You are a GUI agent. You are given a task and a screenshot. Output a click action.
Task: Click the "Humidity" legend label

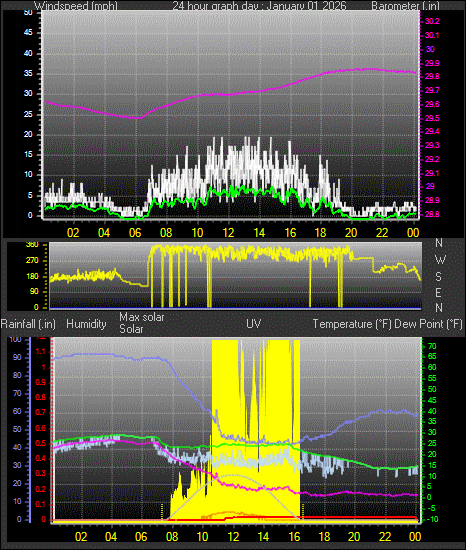pyautogui.click(x=86, y=324)
